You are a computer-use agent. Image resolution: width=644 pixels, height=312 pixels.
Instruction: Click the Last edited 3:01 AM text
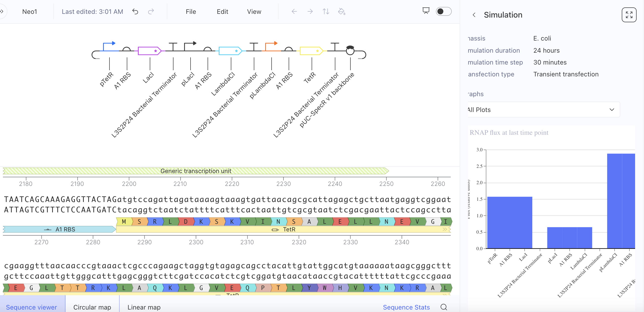point(92,12)
